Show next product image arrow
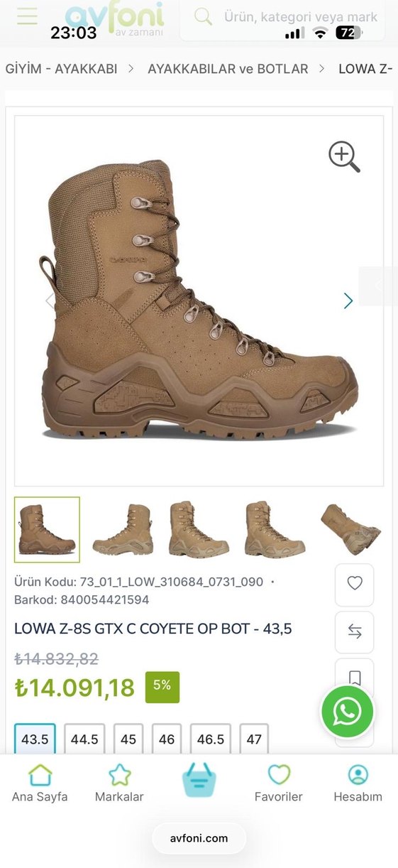Image resolution: width=398 pixels, height=868 pixels. [x=348, y=300]
